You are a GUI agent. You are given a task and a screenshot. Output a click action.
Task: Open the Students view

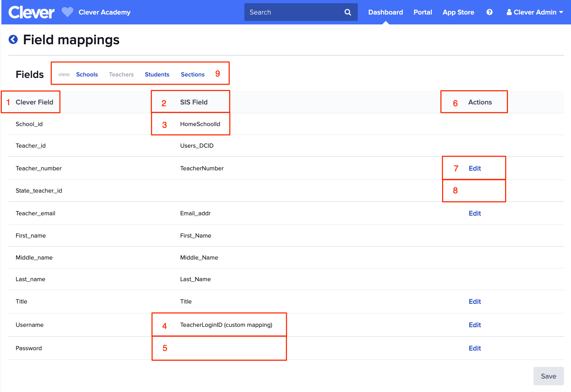157,74
